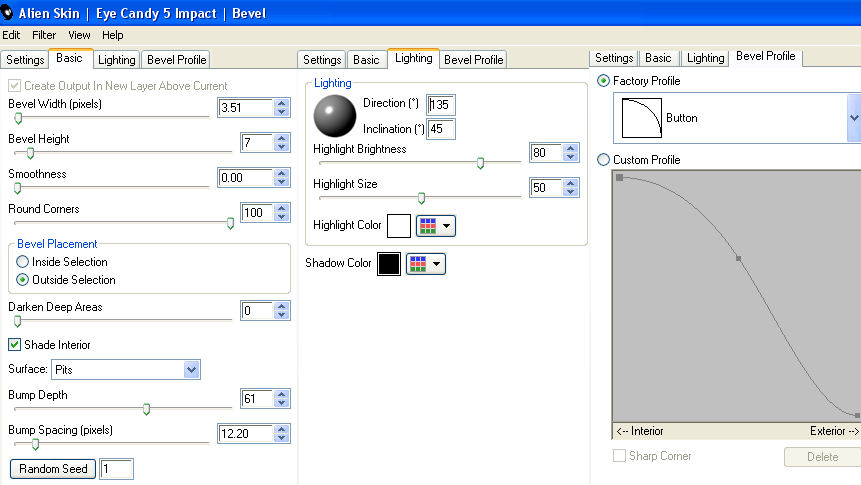
Task: Click the Button factory profile thumbnail
Action: 641,118
